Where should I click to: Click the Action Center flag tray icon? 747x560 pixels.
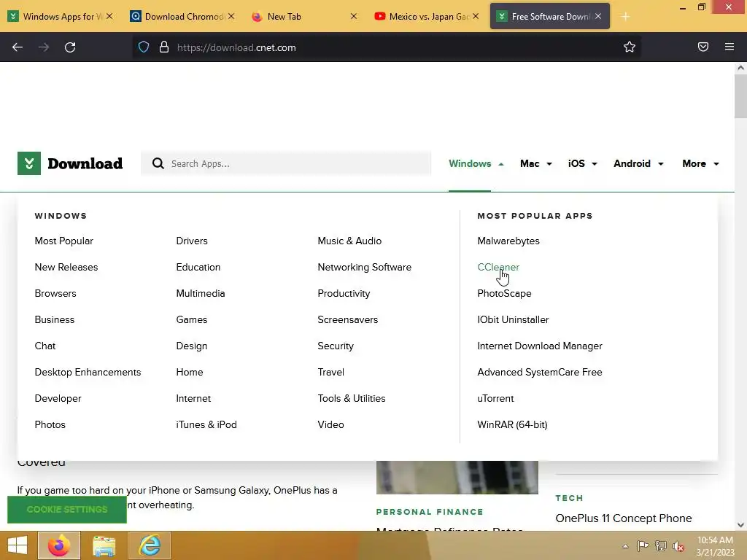coord(643,545)
